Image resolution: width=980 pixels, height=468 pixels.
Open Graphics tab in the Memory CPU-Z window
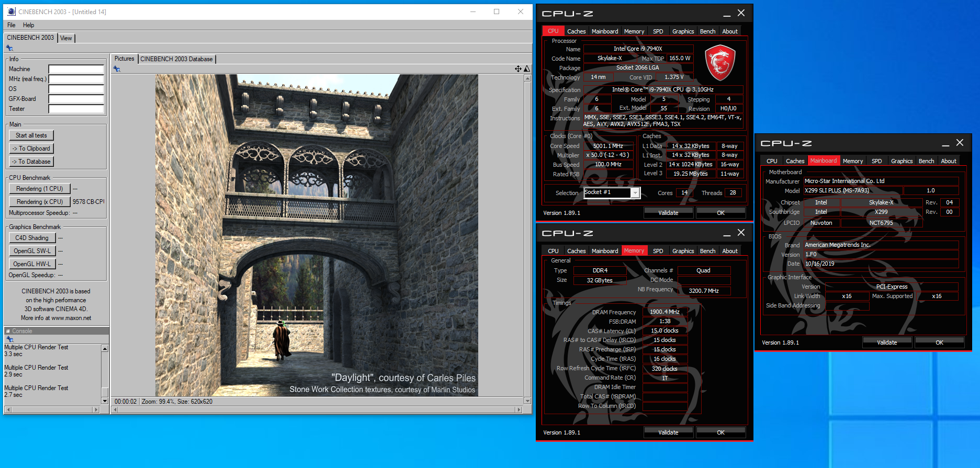coord(683,251)
